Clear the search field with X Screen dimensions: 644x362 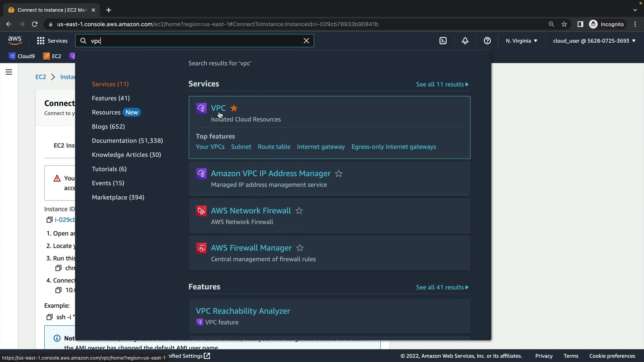[x=306, y=41]
